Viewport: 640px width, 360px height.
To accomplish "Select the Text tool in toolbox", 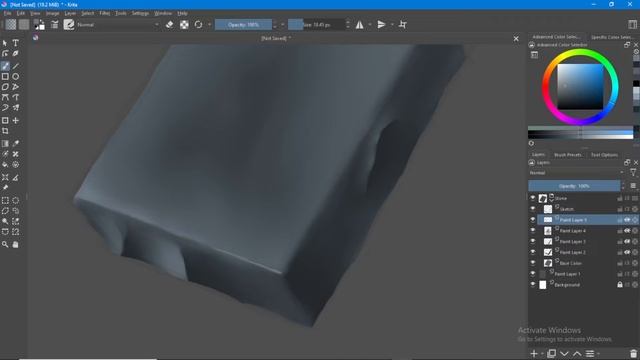I will 16,43.
